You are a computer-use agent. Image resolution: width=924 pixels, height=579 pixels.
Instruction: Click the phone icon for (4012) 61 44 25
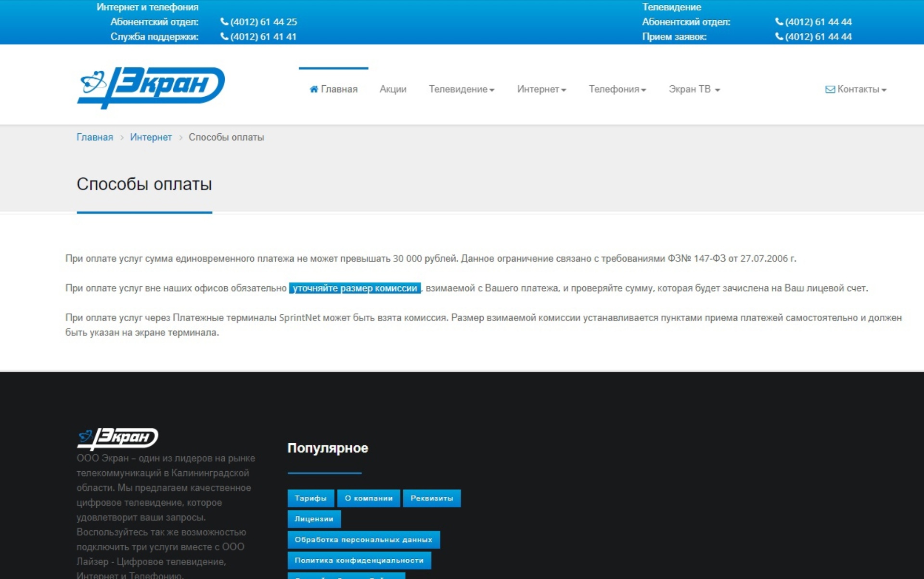tap(224, 22)
